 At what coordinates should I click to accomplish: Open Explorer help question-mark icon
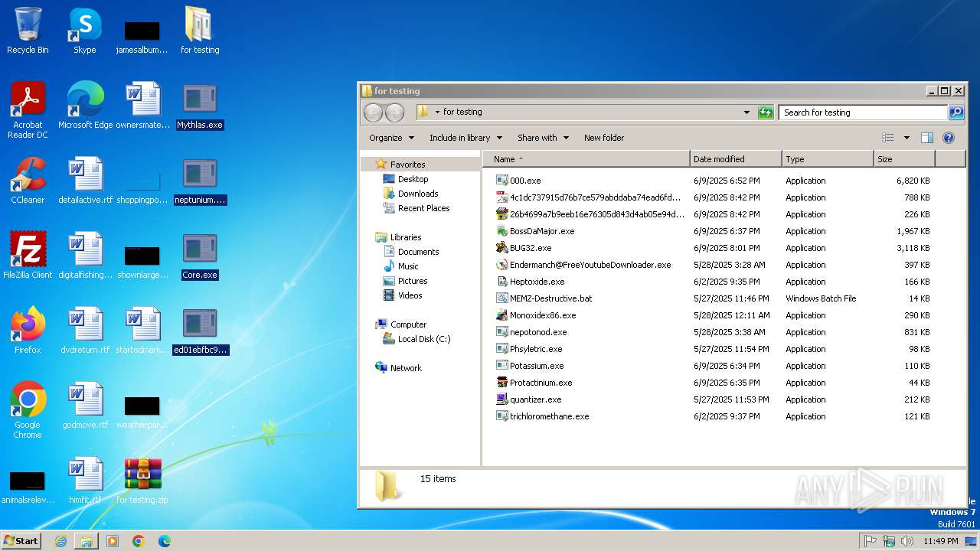tap(949, 138)
